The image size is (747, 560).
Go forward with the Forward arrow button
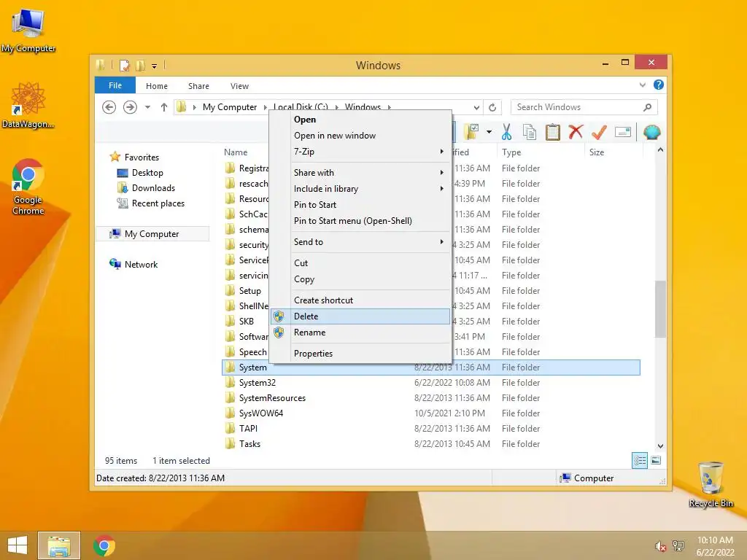point(130,107)
